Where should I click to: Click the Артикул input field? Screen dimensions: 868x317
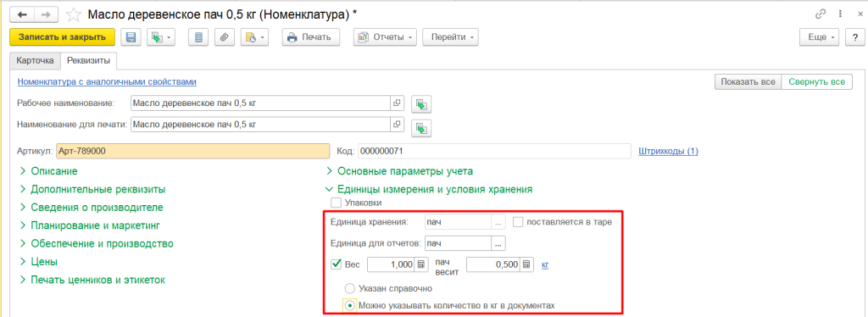(x=192, y=151)
